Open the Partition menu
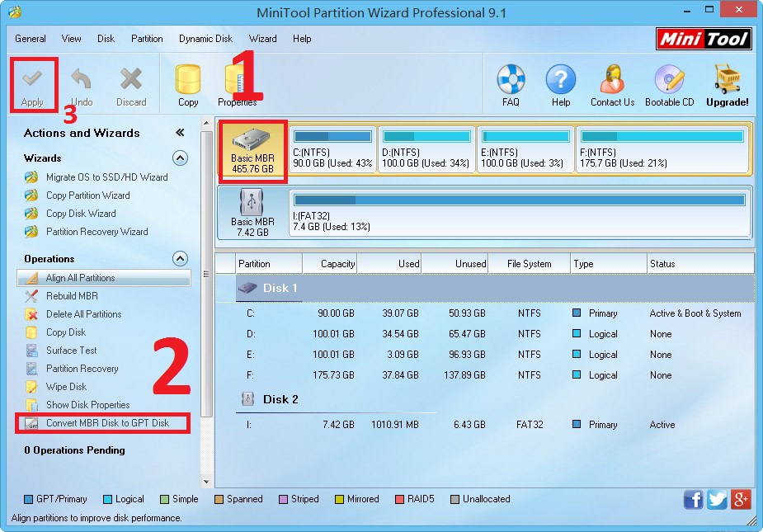Screen dimensions: 763x532 (147, 39)
